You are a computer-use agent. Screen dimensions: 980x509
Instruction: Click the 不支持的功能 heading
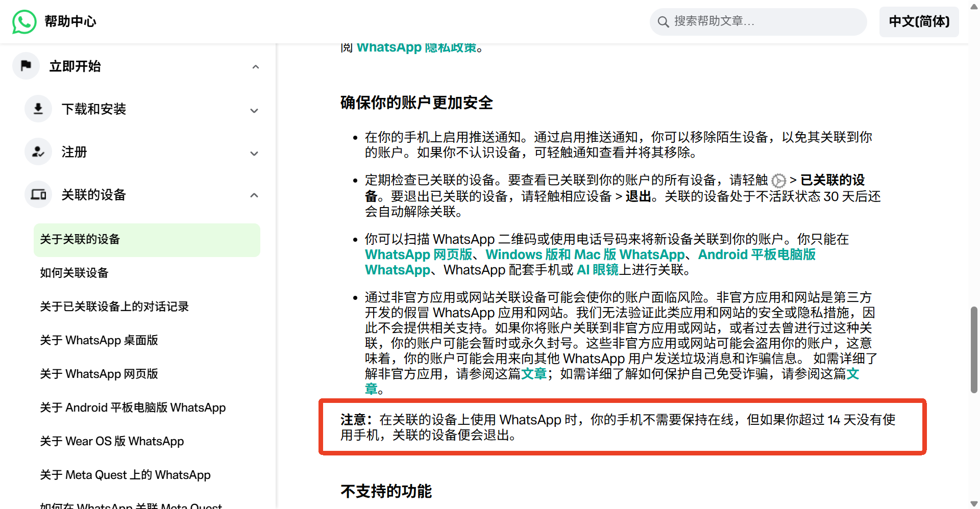coord(386,492)
